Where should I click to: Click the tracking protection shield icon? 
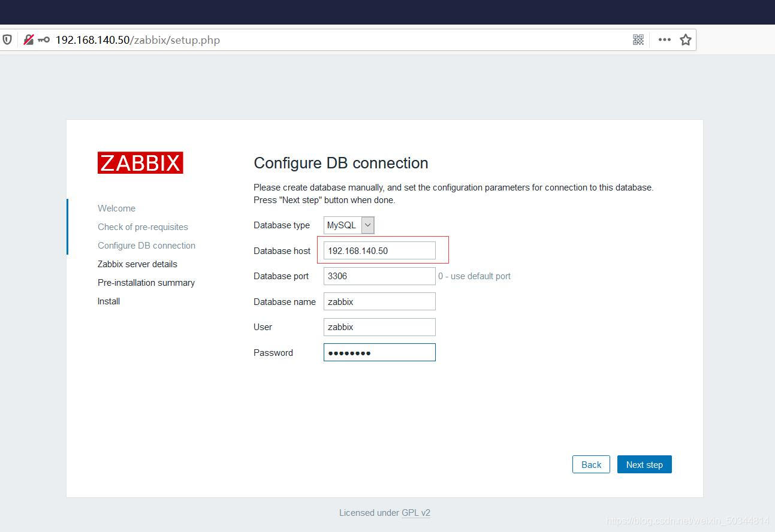(x=7, y=40)
